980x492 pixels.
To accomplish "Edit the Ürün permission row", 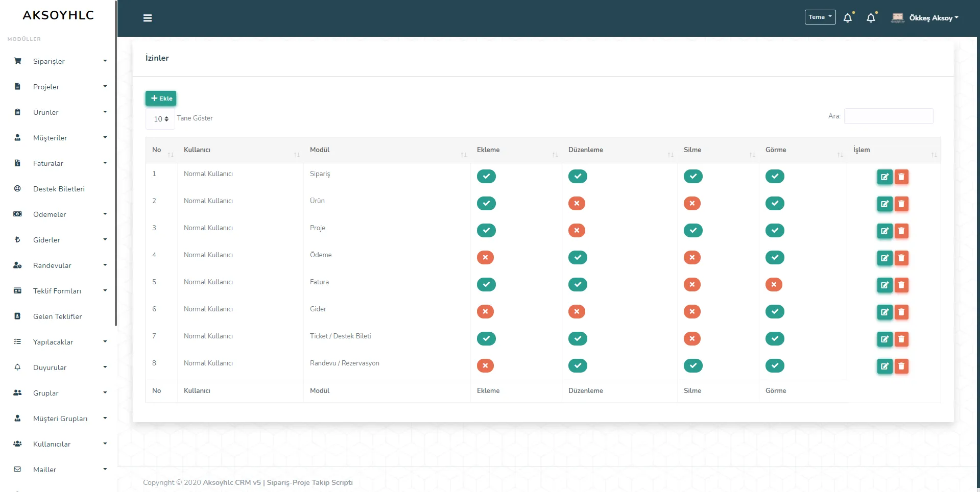I will click(x=885, y=204).
